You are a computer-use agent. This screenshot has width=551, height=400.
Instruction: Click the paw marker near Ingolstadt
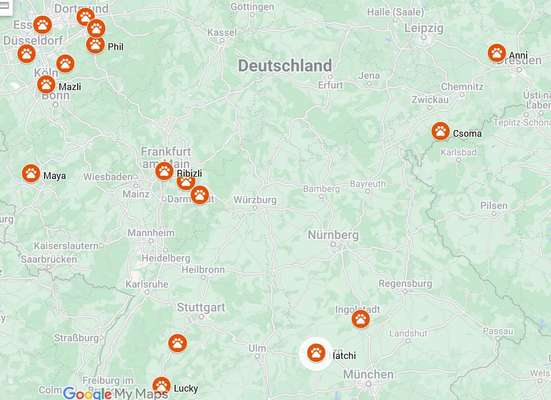[361, 319]
